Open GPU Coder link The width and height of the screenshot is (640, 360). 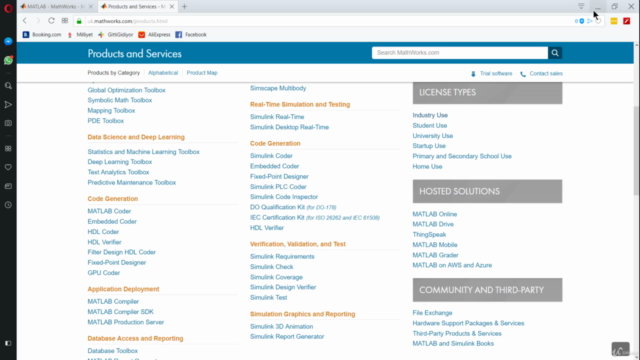tap(104, 273)
